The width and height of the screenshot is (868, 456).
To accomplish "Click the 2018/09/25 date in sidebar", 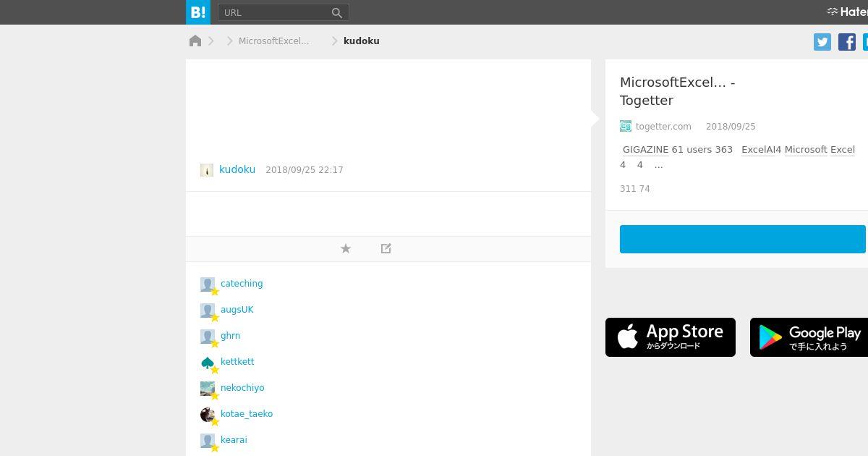I will tap(731, 127).
